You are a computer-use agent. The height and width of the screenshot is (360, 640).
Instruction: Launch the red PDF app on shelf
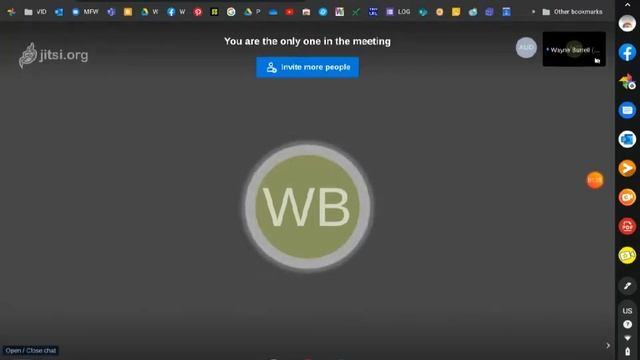(627, 226)
